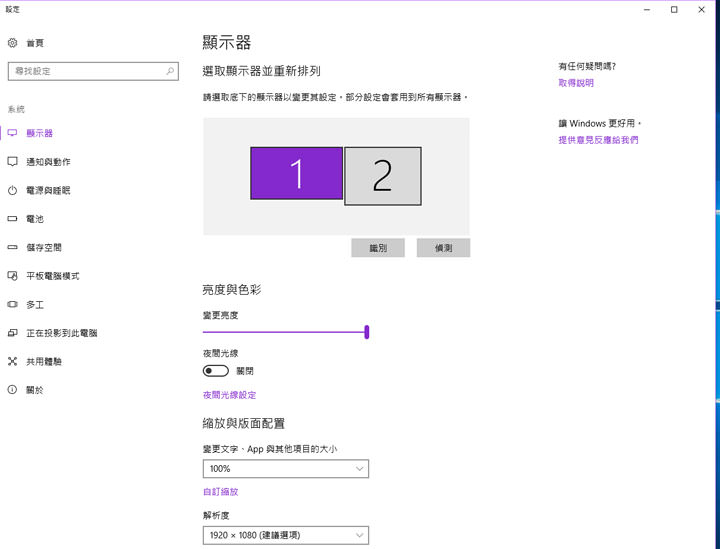Click the 變更亮度 label
Image resolution: width=720 pixels, height=549 pixels.
point(220,315)
